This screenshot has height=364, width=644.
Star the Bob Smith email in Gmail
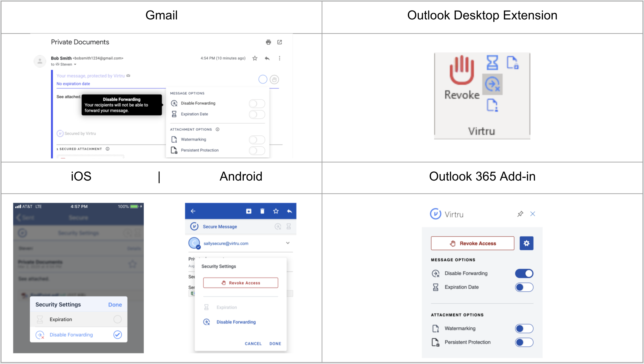coord(255,58)
